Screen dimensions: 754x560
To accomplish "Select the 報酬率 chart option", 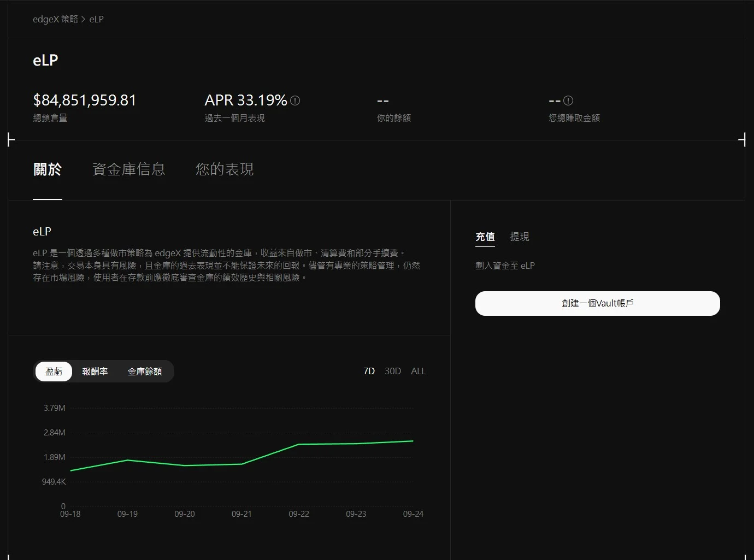I will pos(95,371).
